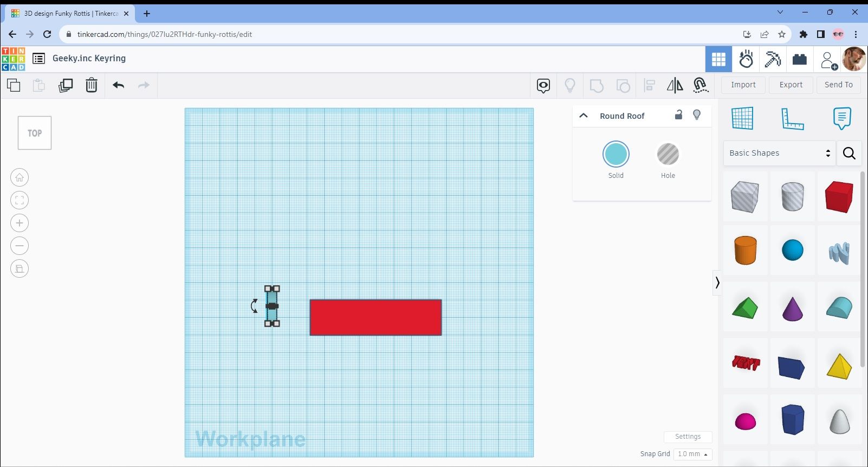Screen dimensions: 868x467
Task: Select the Hole option swatch
Action: click(668, 154)
